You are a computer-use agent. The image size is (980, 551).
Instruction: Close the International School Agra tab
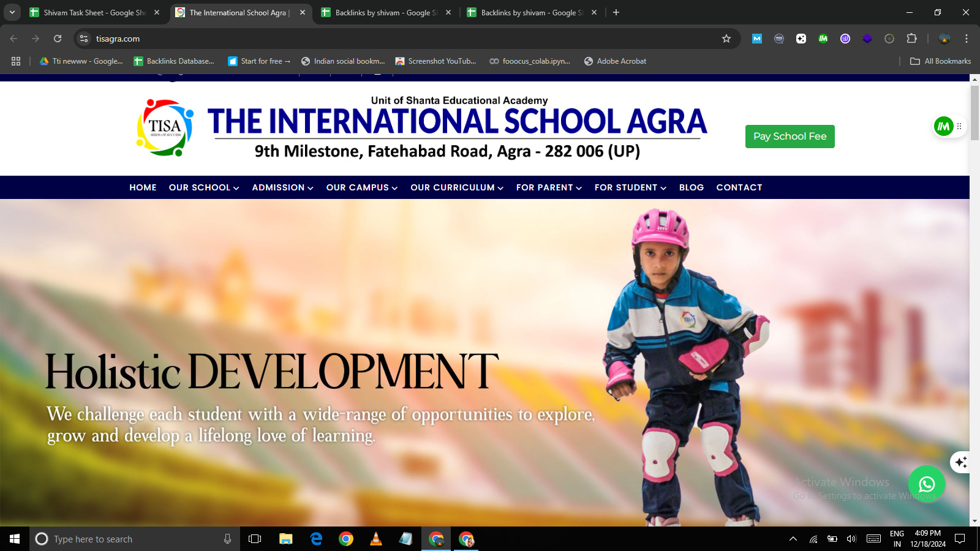click(x=303, y=12)
